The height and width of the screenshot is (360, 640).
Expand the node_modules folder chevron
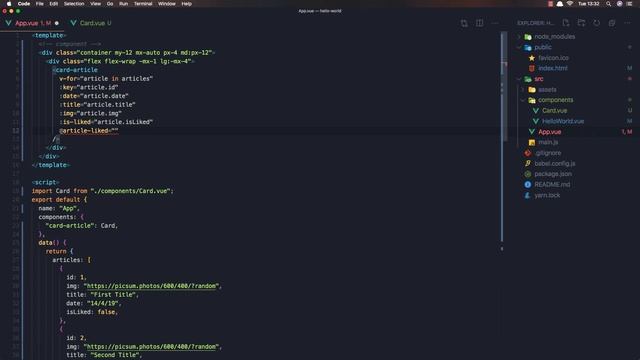pos(519,37)
